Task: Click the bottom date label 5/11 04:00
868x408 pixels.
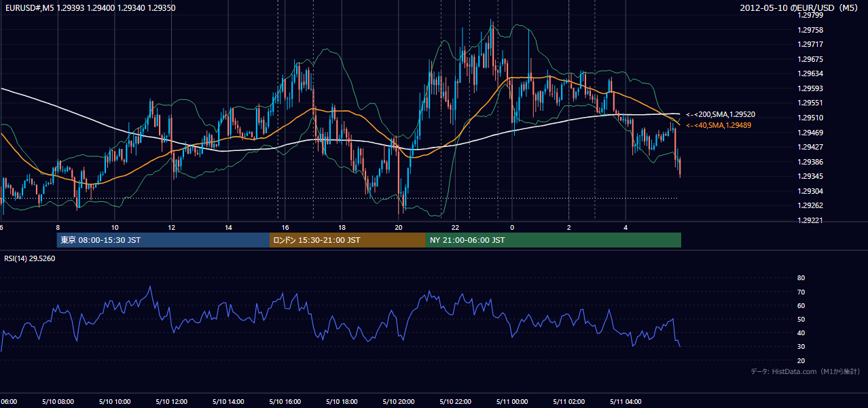Action: click(625, 401)
